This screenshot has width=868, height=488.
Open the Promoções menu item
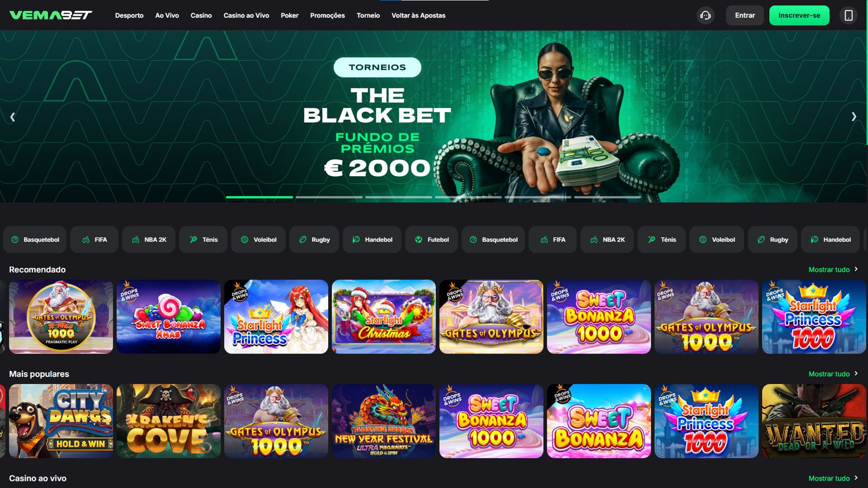pyautogui.click(x=328, y=15)
